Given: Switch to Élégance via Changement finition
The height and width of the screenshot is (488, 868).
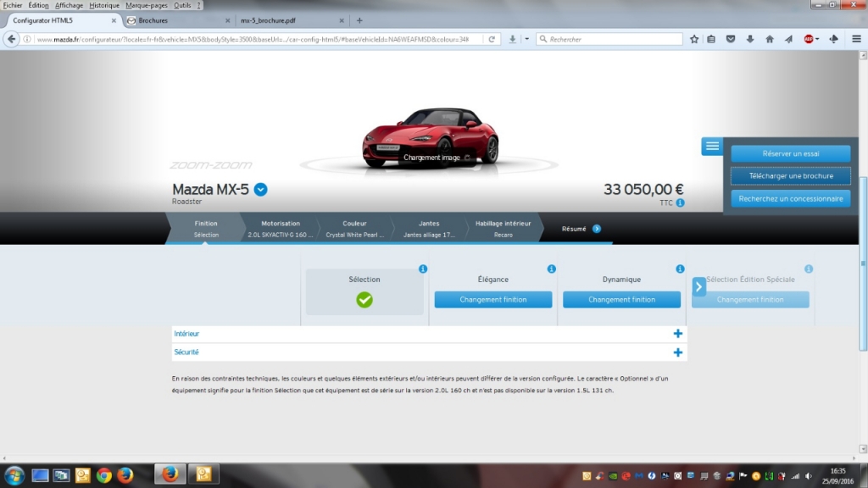Looking at the screenshot, I should click(x=492, y=300).
